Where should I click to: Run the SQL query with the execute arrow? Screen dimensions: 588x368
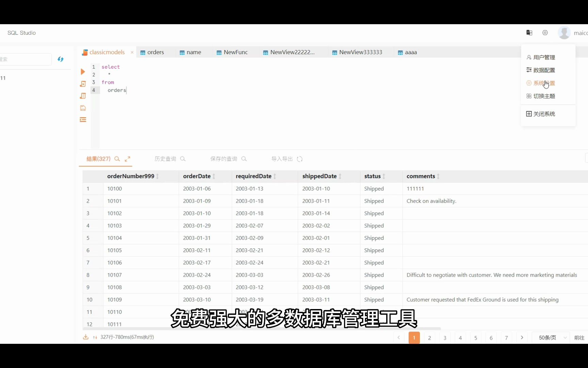coord(83,72)
